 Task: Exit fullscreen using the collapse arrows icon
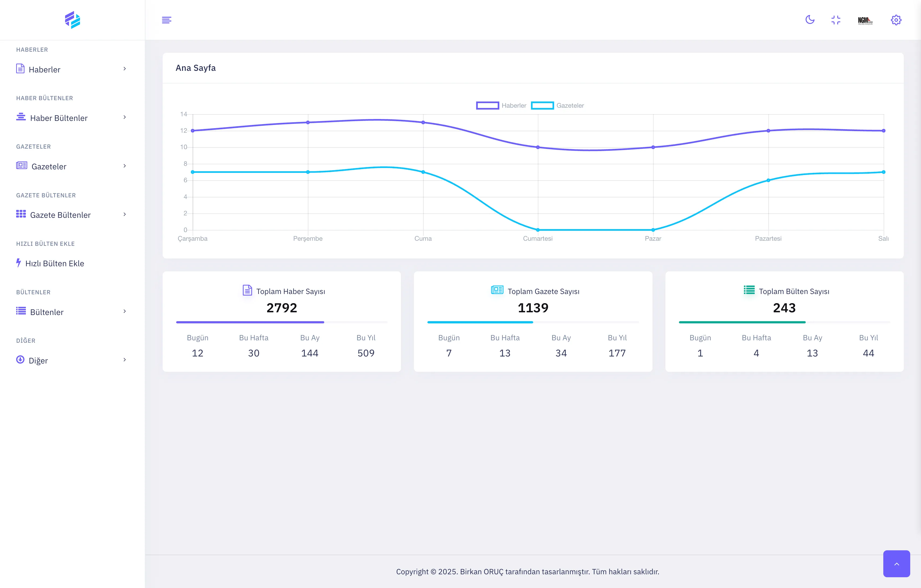(836, 20)
